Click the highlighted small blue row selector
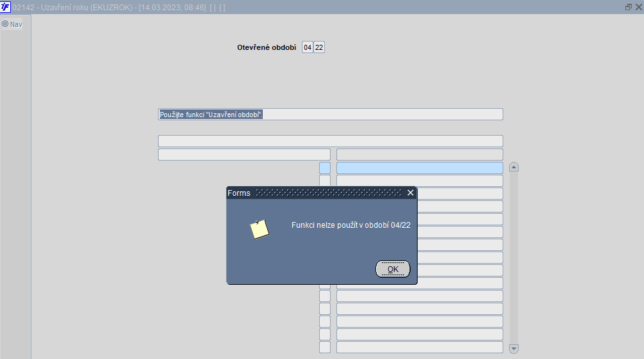The width and height of the screenshot is (644, 359). coord(325,168)
